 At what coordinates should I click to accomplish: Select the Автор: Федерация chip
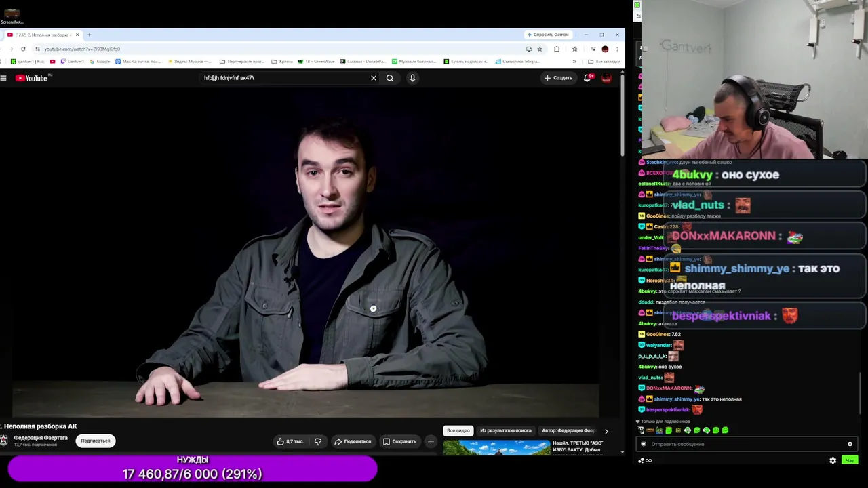pos(568,431)
